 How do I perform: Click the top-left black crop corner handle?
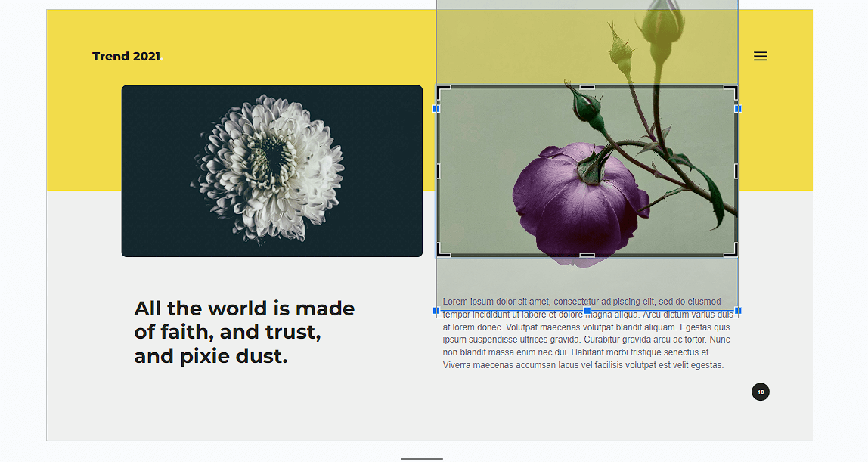[x=443, y=92]
